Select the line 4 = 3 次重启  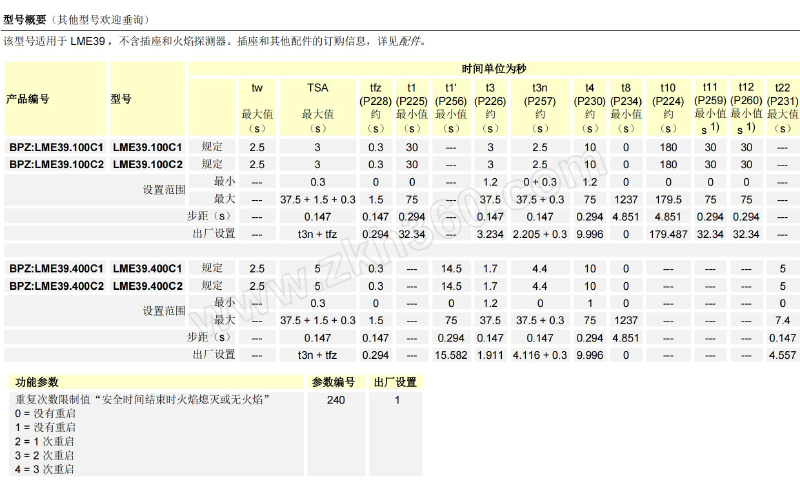[44, 469]
